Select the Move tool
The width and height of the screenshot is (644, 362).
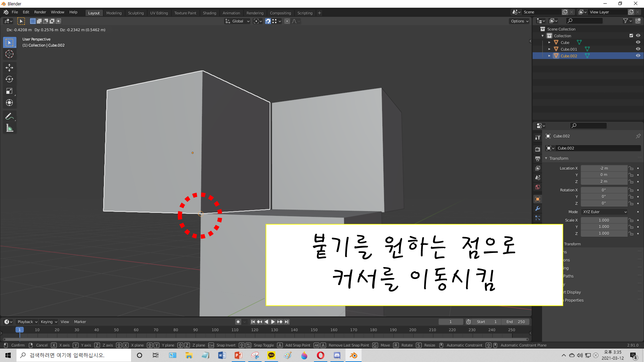pyautogui.click(x=9, y=68)
